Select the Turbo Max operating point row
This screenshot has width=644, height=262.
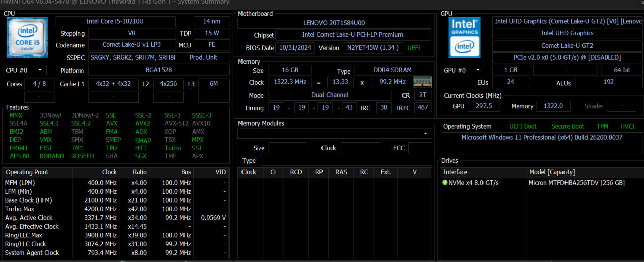tap(116, 209)
